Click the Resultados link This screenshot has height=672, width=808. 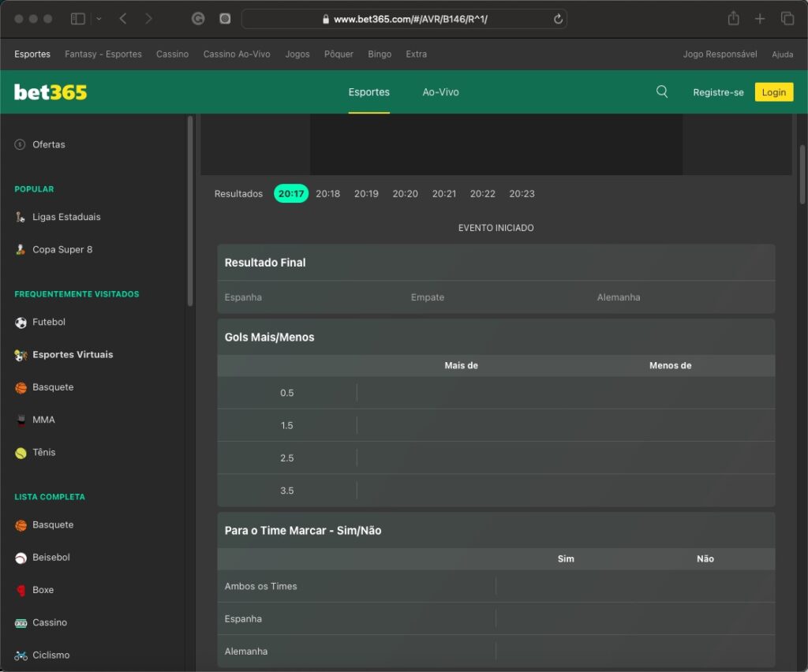(238, 193)
